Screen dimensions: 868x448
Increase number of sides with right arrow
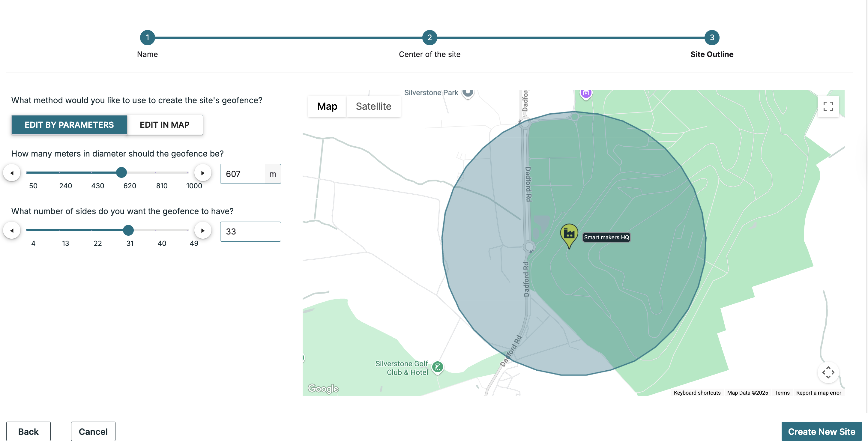(202, 231)
